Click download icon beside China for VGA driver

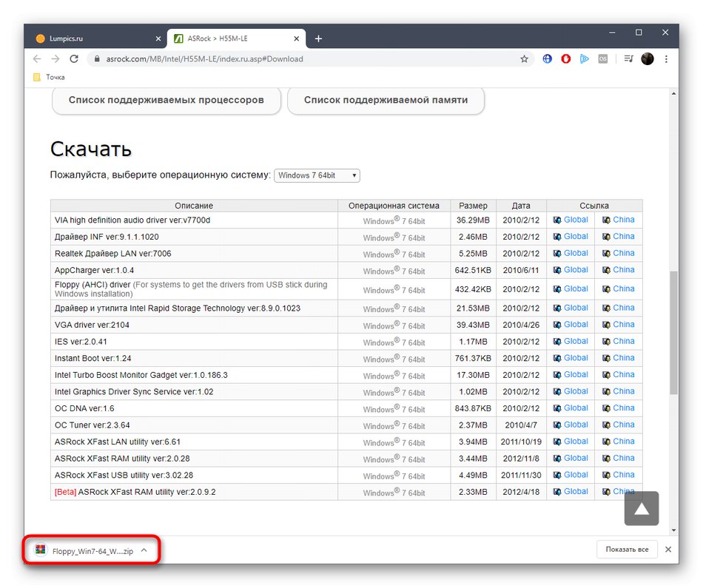click(x=606, y=325)
